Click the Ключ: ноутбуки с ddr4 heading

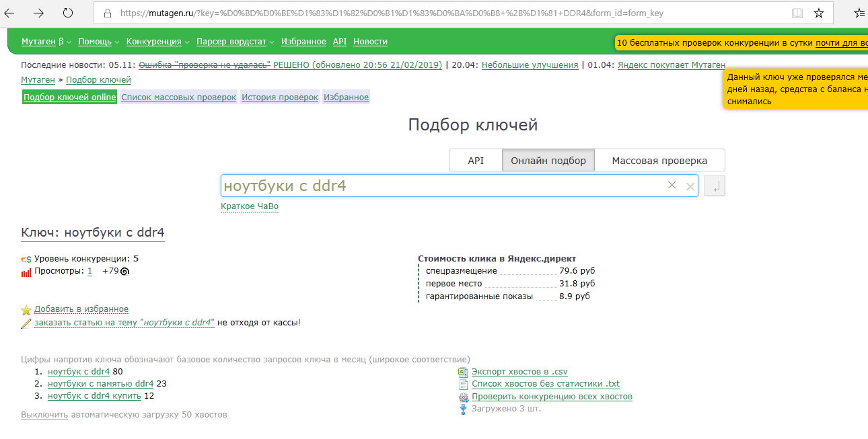[93, 233]
